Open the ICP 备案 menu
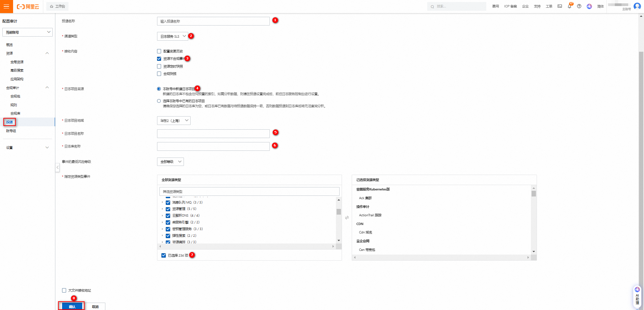This screenshot has height=310, width=644. (510, 6)
